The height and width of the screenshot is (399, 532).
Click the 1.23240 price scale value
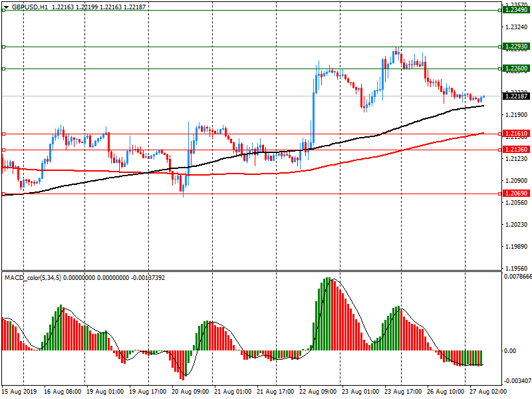pos(517,27)
